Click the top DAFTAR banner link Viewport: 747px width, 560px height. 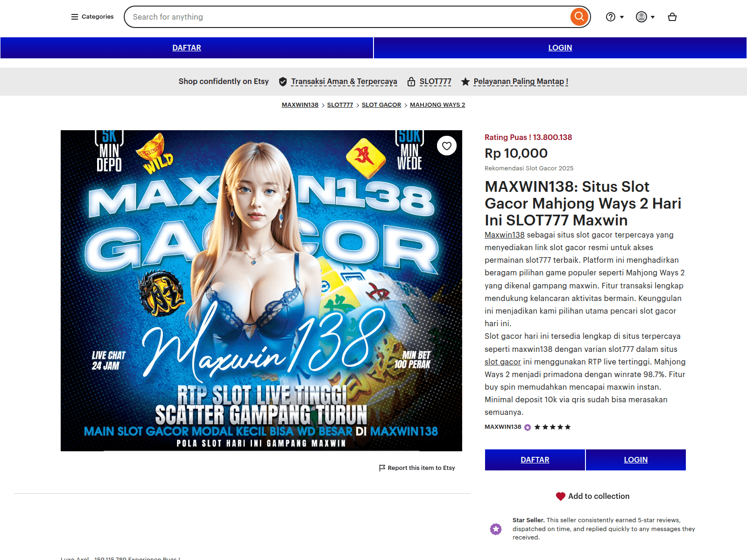tap(187, 48)
